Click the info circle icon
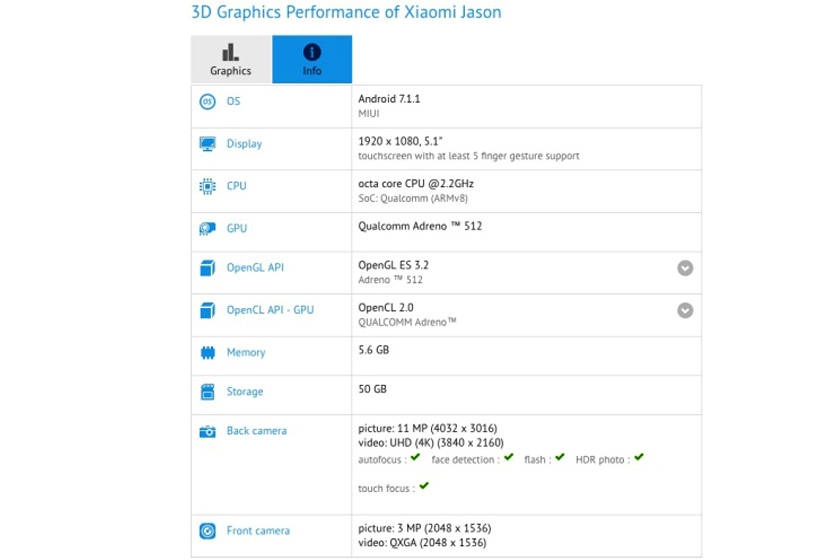 [x=312, y=52]
